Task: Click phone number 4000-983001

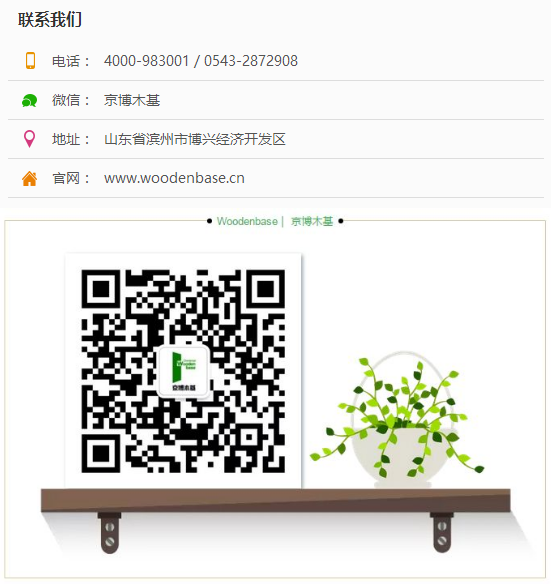Action: click(x=146, y=61)
